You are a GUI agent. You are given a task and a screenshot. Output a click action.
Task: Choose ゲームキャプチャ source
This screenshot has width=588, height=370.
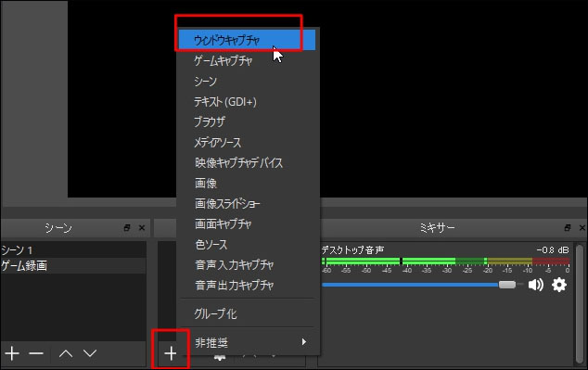coord(247,60)
